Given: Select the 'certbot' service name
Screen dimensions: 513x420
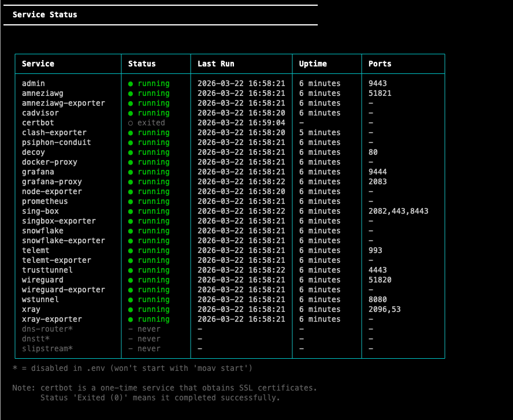Looking at the screenshot, I should pyautogui.click(x=38, y=122).
